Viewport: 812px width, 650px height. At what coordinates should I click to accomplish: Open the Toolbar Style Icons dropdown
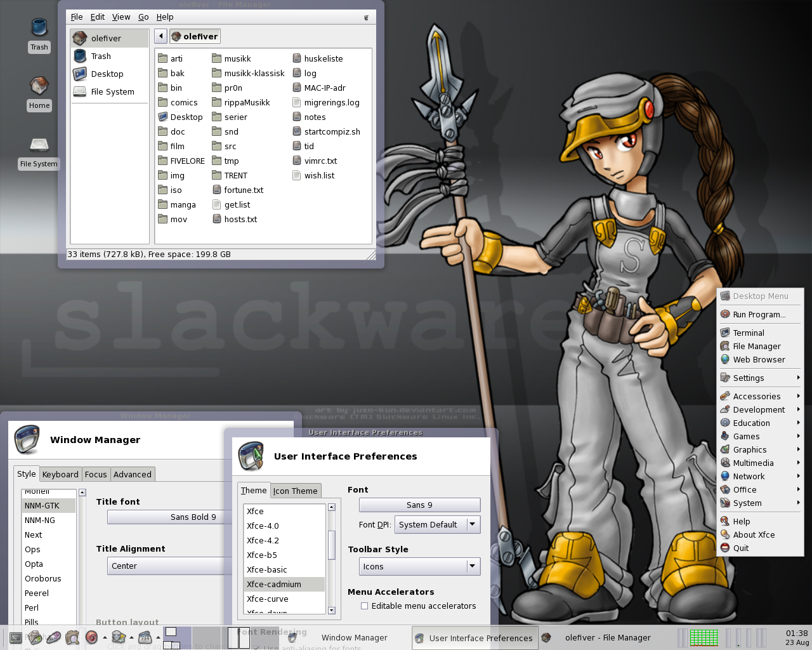419,566
